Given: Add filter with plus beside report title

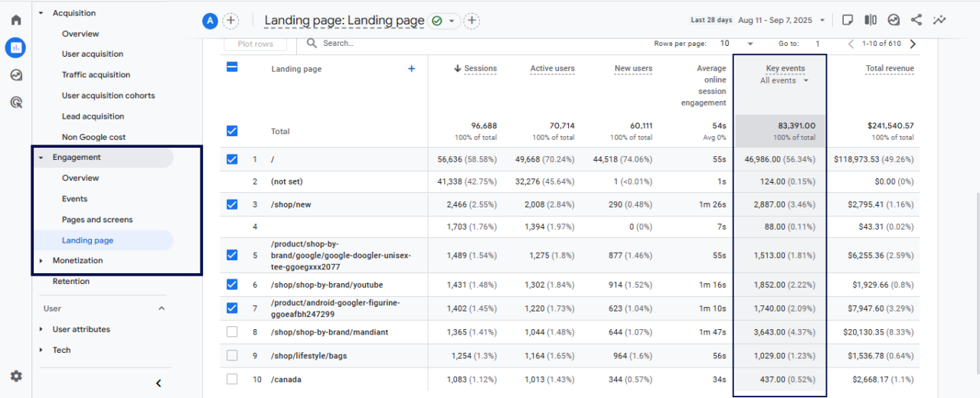Looking at the screenshot, I should click(472, 21).
